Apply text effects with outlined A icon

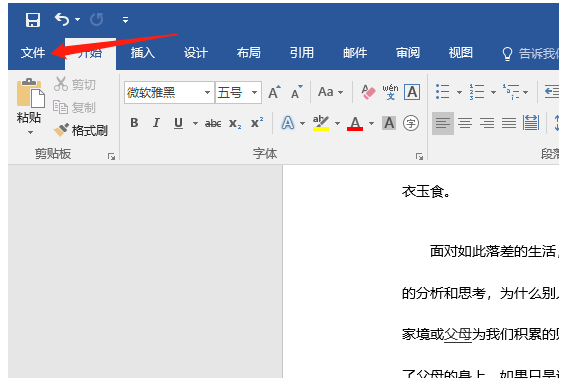[288, 123]
